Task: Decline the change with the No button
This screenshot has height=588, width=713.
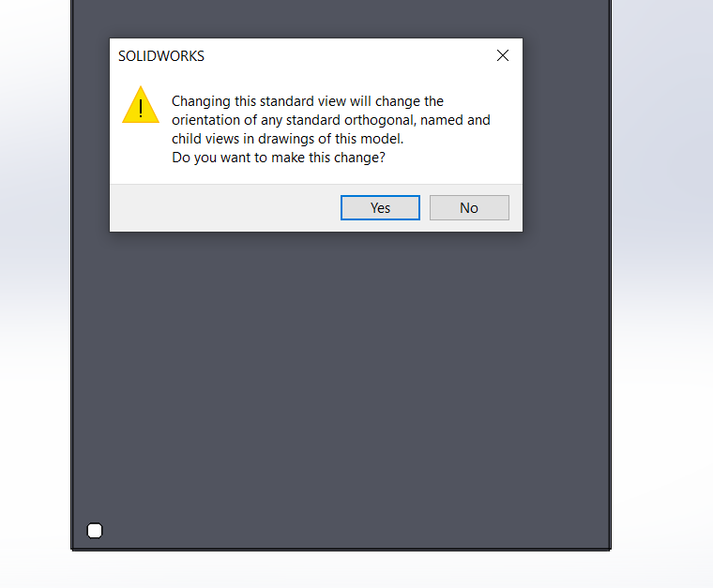Action: pos(469,207)
